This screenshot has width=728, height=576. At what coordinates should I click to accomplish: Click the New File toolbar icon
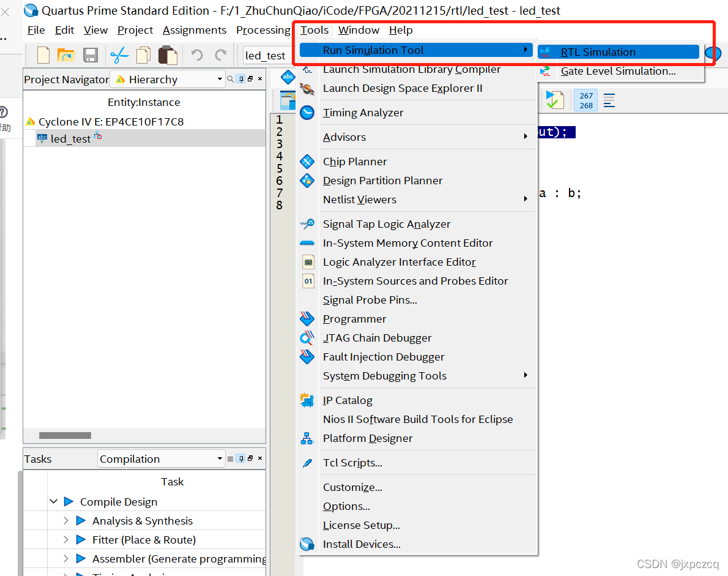(43, 55)
